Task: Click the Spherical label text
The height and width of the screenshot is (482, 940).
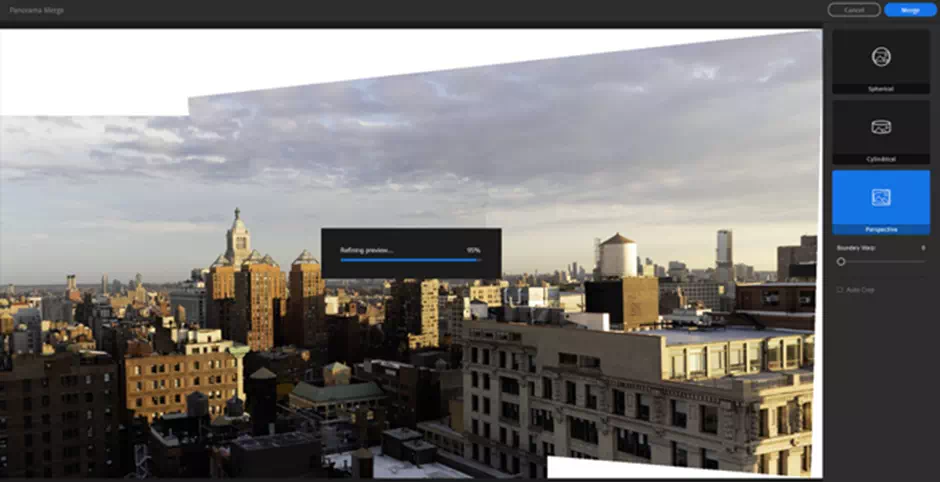Action: [x=881, y=89]
